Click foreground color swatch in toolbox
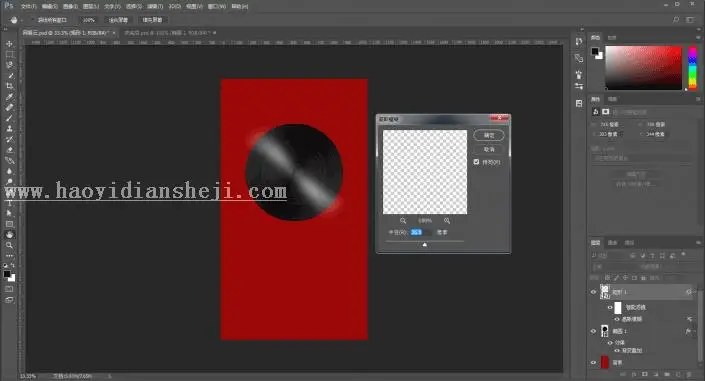The image size is (705, 381). (7, 274)
